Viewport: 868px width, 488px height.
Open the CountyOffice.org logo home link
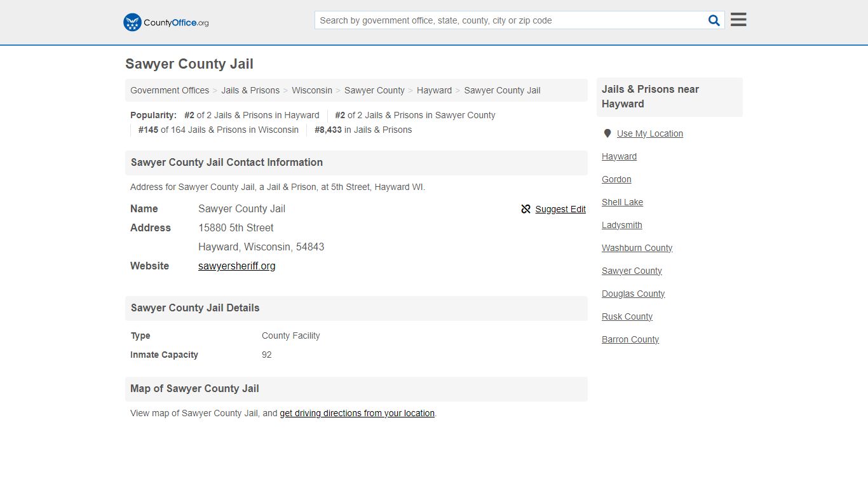[166, 22]
